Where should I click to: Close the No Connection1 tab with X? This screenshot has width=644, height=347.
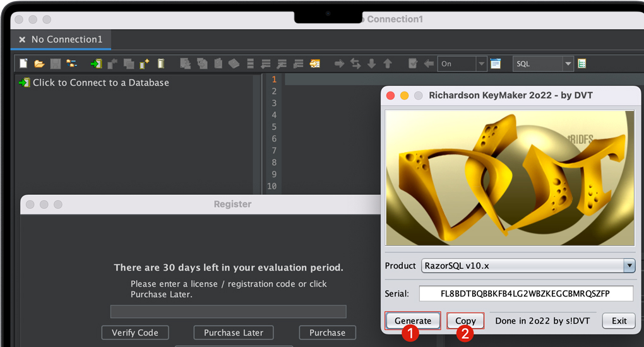[22, 39]
